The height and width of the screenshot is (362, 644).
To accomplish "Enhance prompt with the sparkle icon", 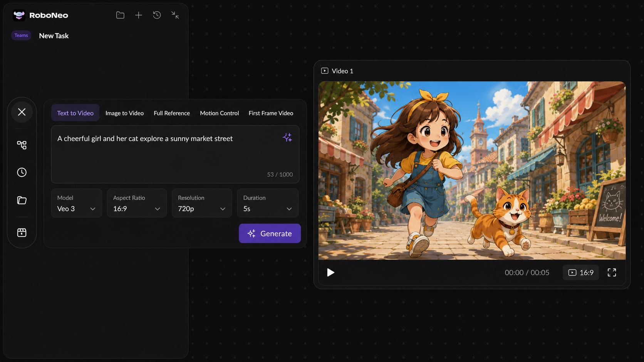I will [287, 137].
